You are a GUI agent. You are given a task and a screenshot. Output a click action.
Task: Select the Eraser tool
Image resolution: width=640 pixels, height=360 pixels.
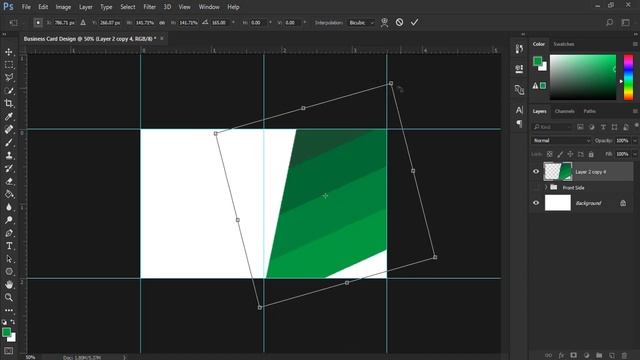click(x=9, y=181)
